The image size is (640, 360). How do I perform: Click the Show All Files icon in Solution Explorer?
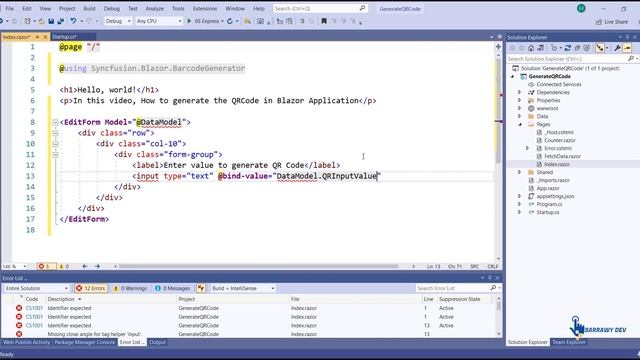587,48
